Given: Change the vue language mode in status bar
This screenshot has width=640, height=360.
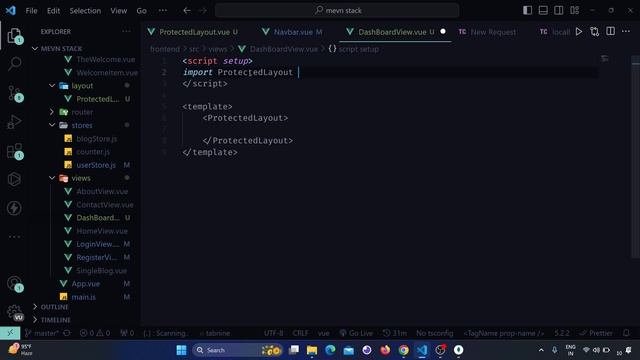Looking at the screenshot, I should [x=323, y=333].
